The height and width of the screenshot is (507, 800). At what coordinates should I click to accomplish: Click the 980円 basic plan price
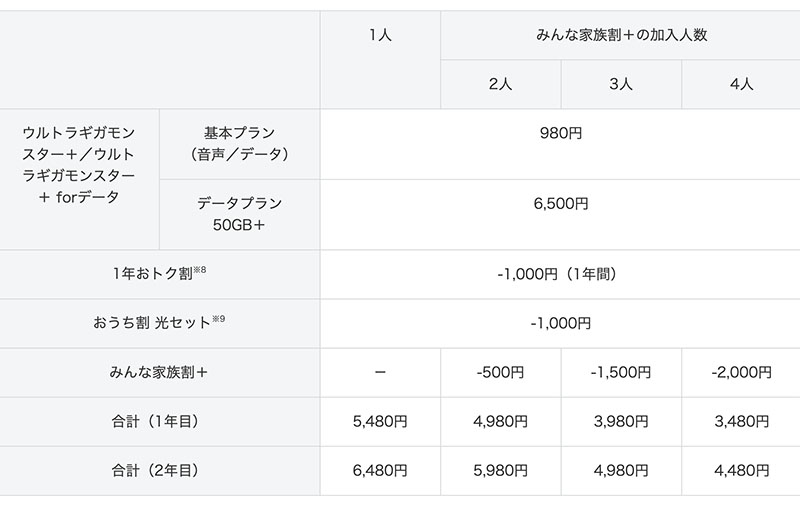pos(561,133)
